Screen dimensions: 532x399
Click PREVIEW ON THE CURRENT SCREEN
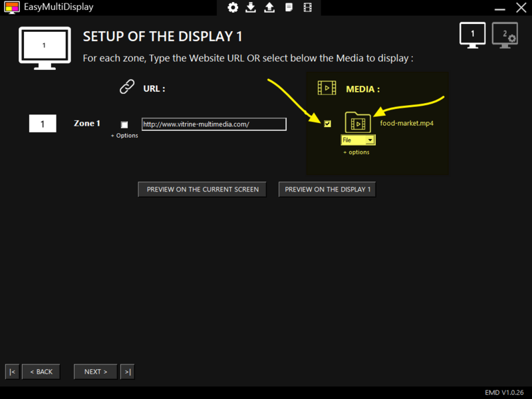tap(201, 189)
